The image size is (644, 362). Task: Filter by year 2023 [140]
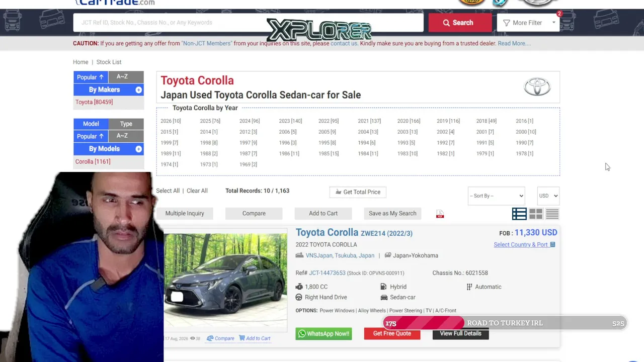290,121
